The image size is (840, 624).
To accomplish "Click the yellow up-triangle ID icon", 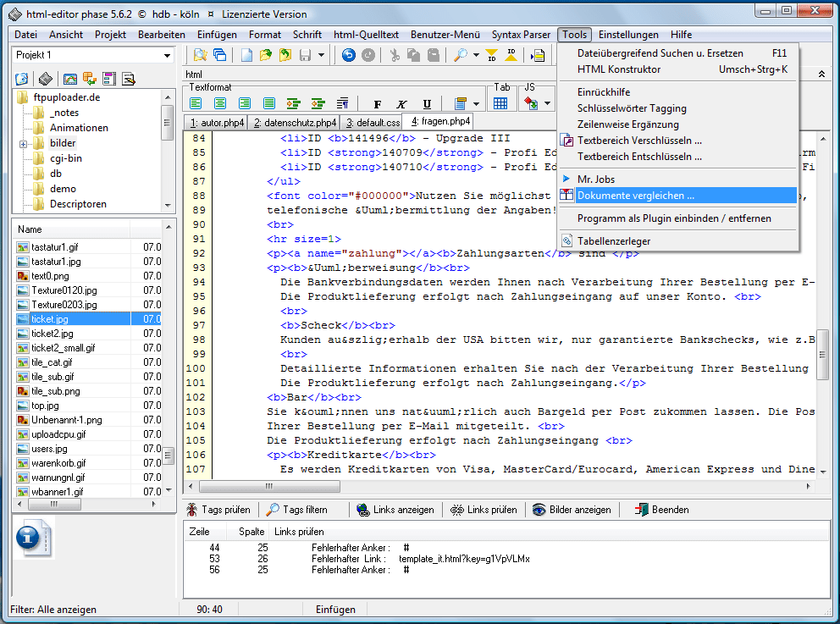I will click(511, 55).
